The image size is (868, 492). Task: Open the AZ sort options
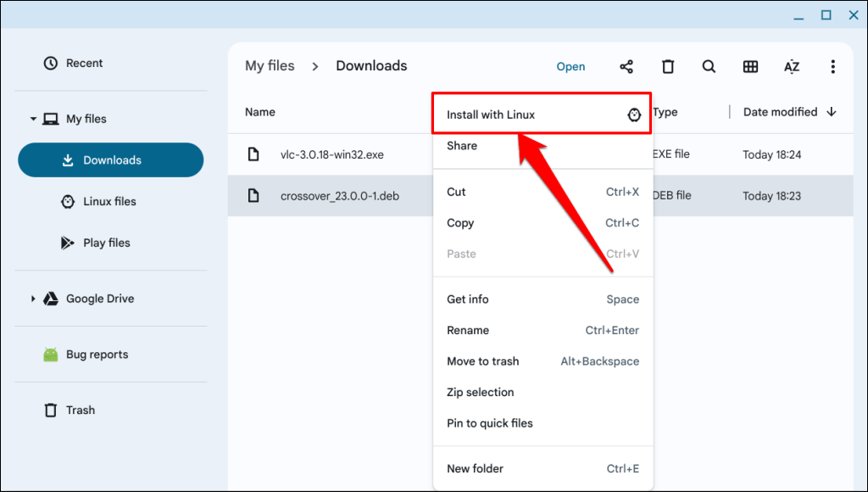click(792, 67)
